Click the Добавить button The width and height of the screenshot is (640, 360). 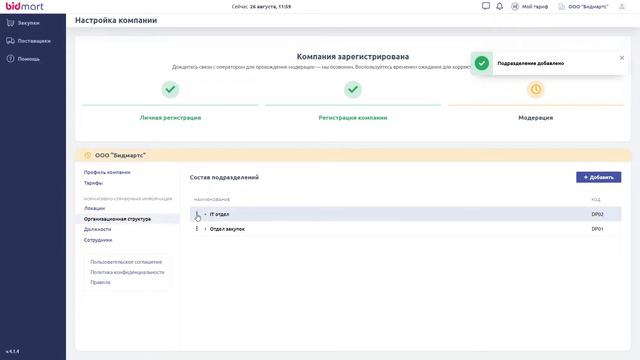coord(598,177)
